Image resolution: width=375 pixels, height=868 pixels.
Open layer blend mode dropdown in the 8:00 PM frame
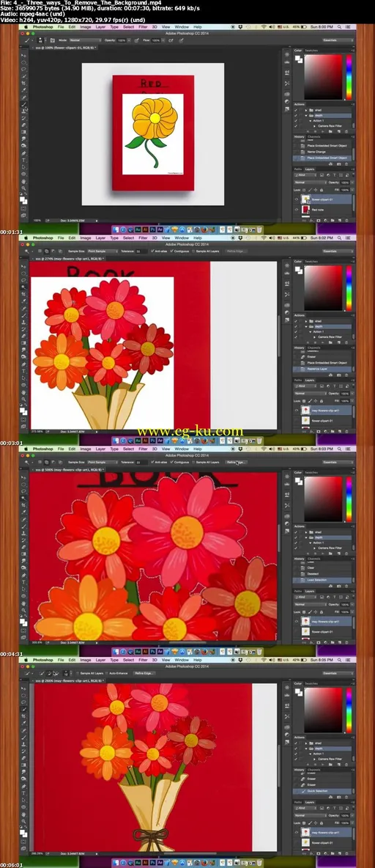(311, 183)
